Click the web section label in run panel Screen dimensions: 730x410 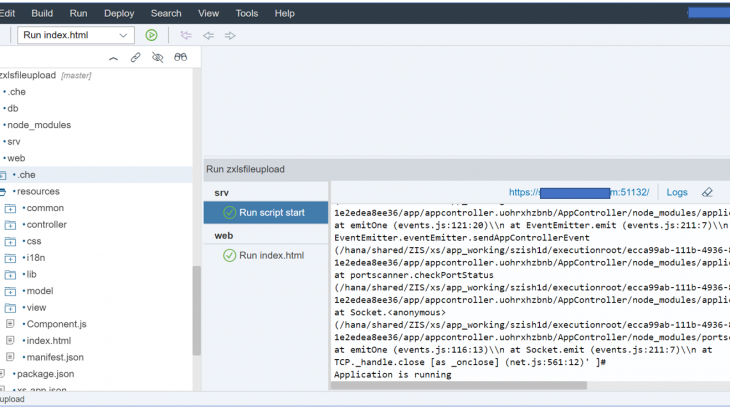[223, 235]
